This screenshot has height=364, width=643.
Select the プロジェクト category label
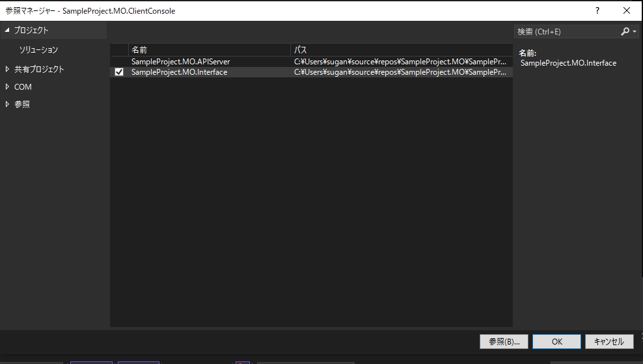point(31,30)
